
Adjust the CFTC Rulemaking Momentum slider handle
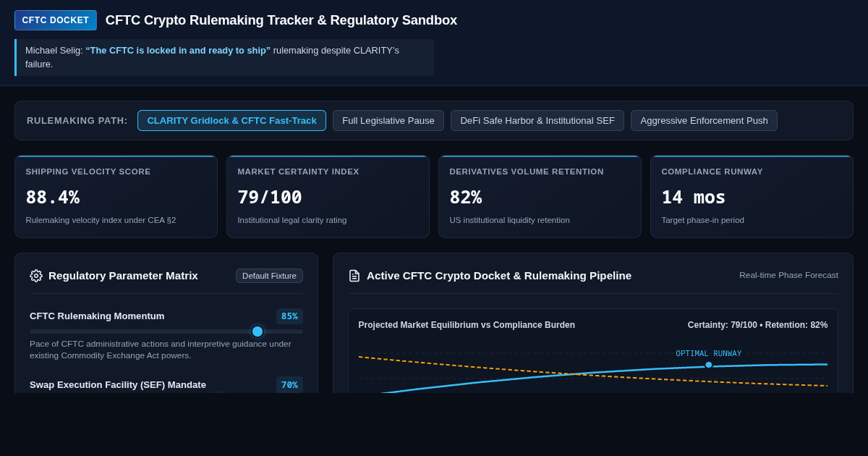(258, 332)
